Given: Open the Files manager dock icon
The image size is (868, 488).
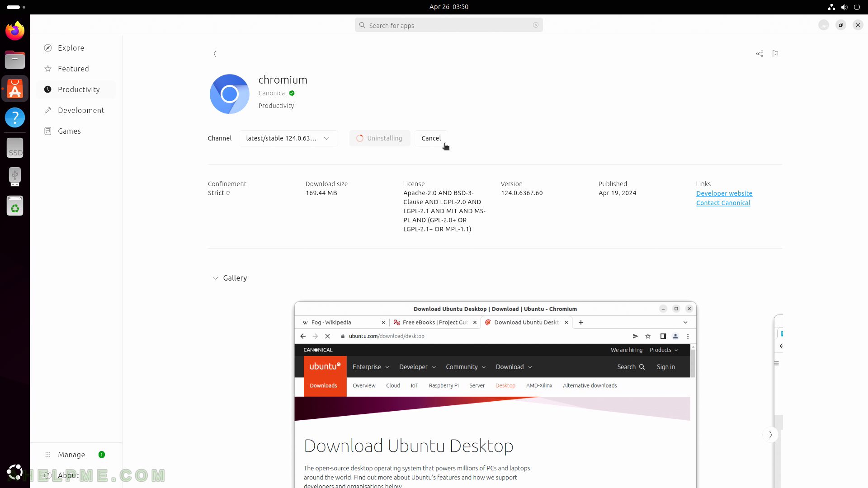Looking at the screenshot, I should tap(15, 60).
